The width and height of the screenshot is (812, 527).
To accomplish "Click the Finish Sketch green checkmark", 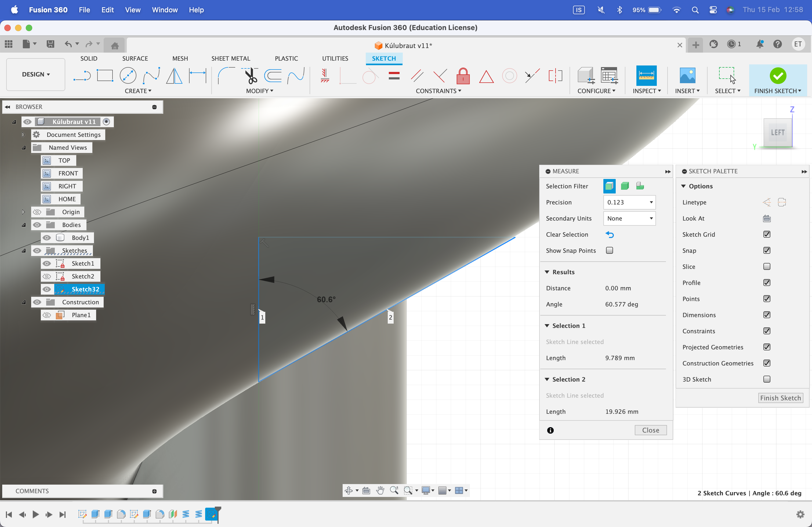I will coord(778,76).
